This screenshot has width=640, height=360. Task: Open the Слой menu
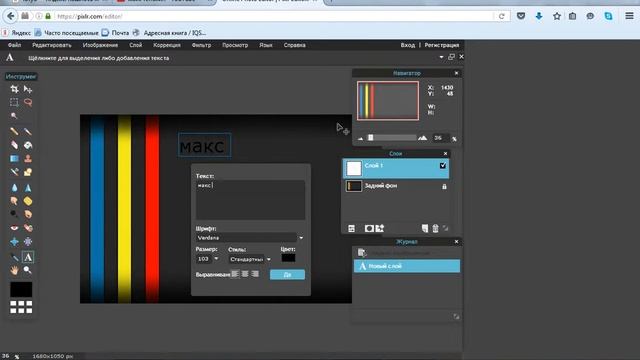click(136, 45)
